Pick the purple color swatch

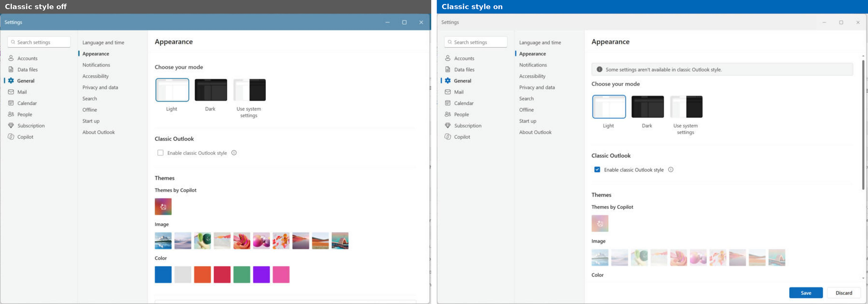point(261,275)
